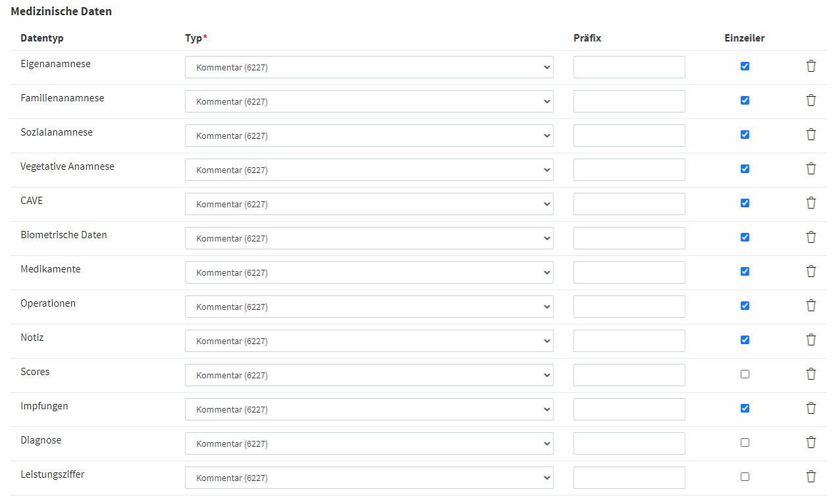Delete the Eigenanamnese row via trash icon
The image size is (837, 504).
point(811,66)
